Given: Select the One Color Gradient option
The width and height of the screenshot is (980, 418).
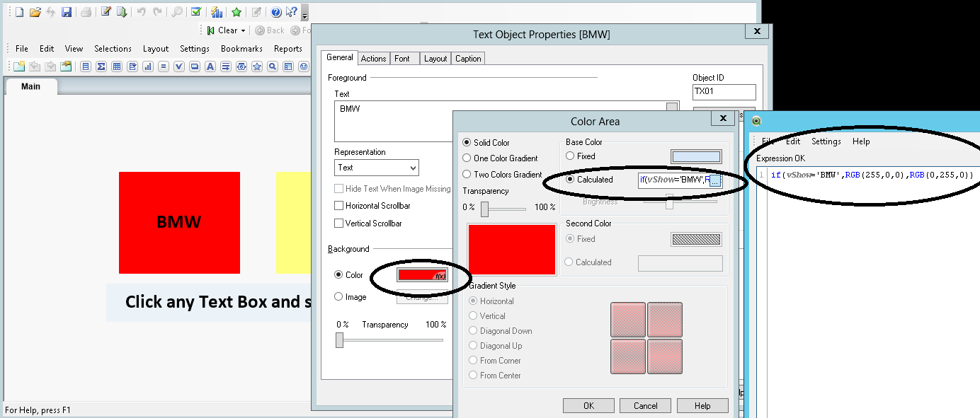Looking at the screenshot, I should click(467, 158).
